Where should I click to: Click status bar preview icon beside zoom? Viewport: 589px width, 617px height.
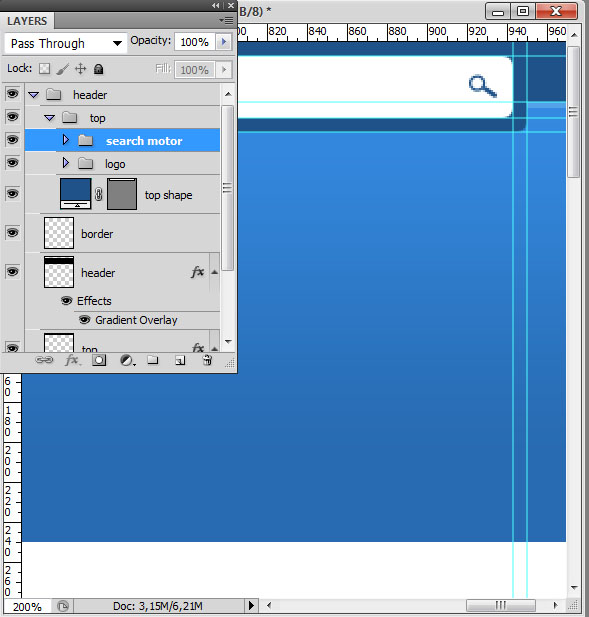coord(63,606)
